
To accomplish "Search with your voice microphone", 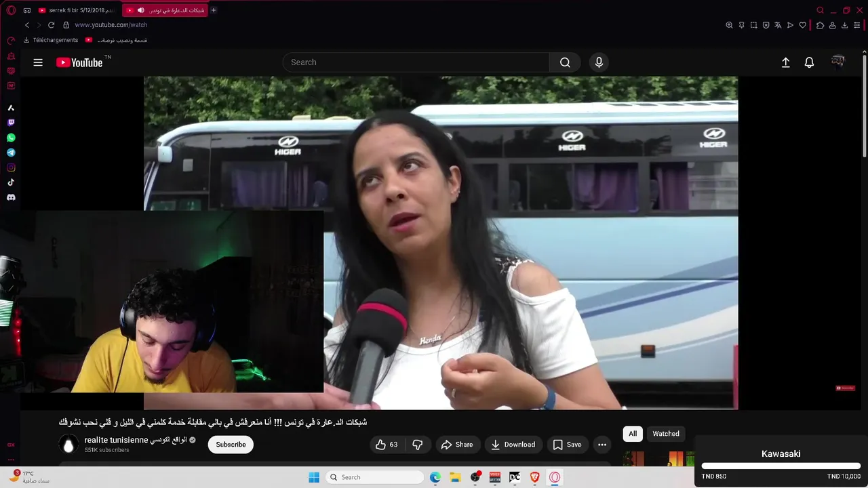I will click(x=599, y=62).
